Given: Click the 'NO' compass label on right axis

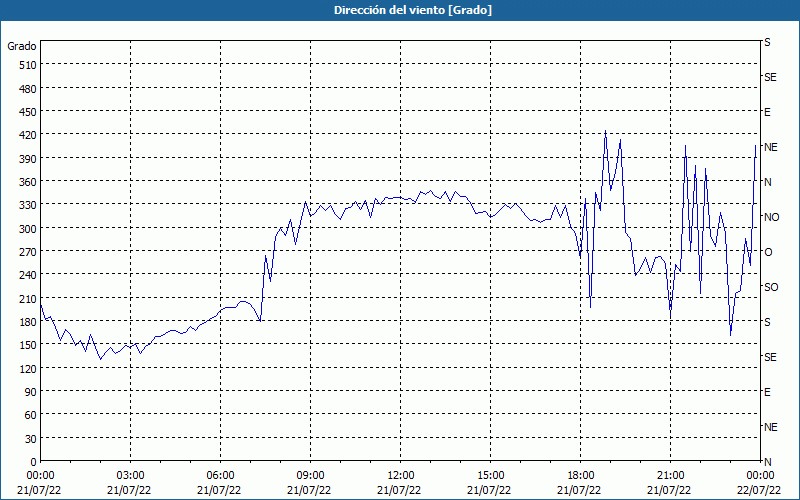Looking at the screenshot, I should coord(771,217).
